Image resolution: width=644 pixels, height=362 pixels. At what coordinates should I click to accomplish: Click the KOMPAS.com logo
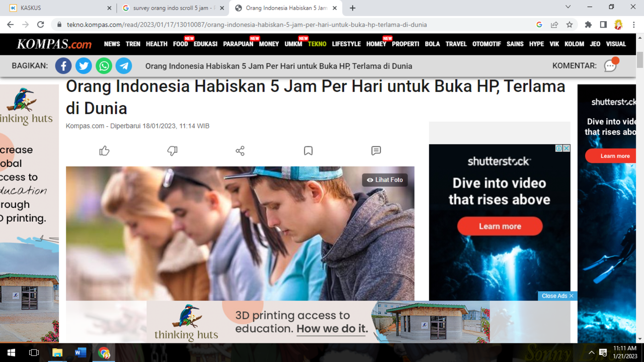click(x=54, y=44)
